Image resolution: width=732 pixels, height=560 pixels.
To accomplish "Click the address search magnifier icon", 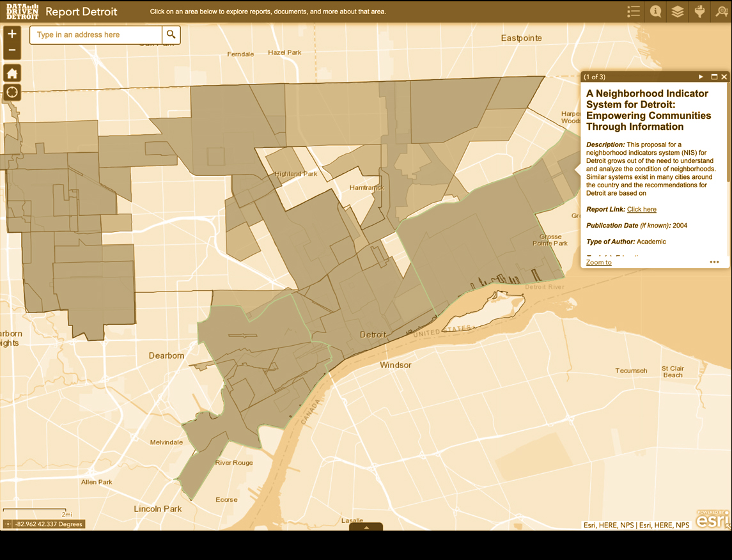I will (171, 35).
